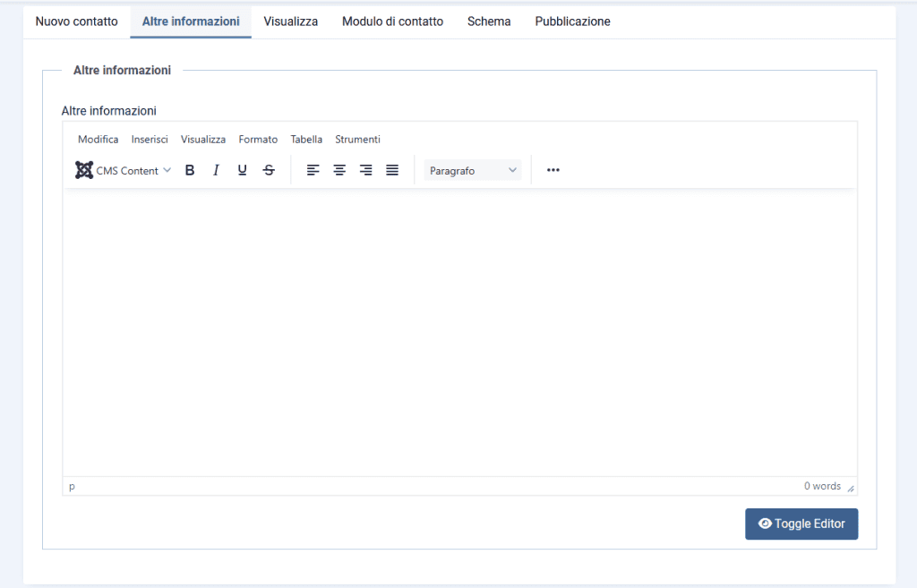
Task: Open the CMS Content dropdown
Action: pyautogui.click(x=130, y=169)
